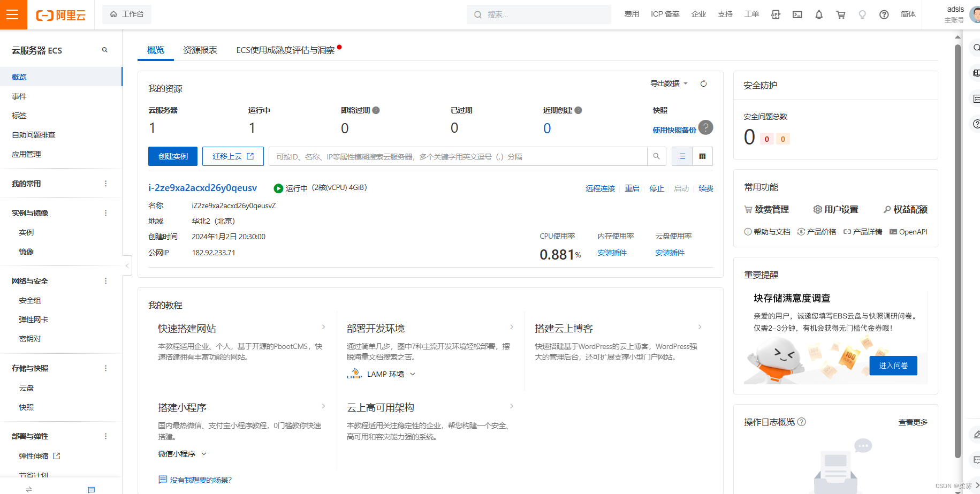Open 权益配额 shortcut
Viewport: 980px width, 494px height.
coord(906,209)
